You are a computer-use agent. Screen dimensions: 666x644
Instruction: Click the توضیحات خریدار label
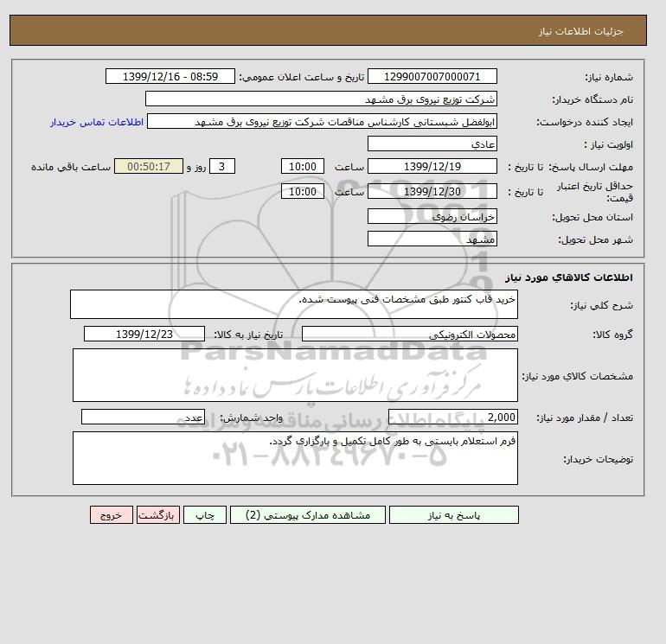click(x=598, y=459)
